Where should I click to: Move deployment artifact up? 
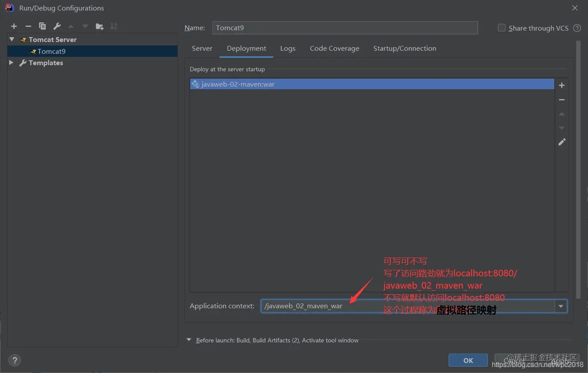coord(562,114)
